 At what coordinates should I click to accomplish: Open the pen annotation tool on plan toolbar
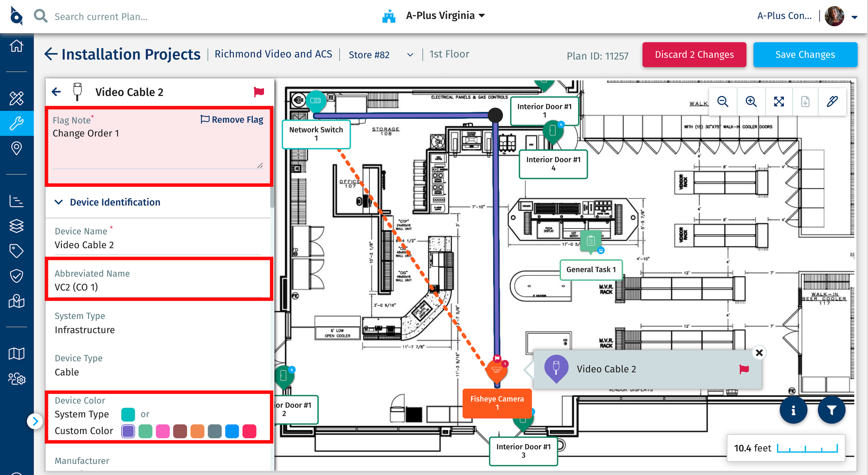tap(832, 102)
